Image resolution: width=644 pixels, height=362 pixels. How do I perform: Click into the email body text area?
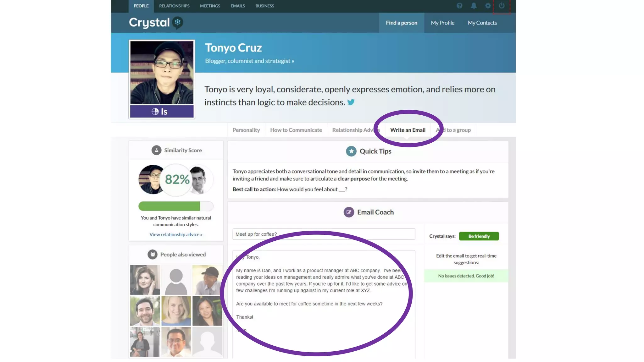[x=324, y=304]
